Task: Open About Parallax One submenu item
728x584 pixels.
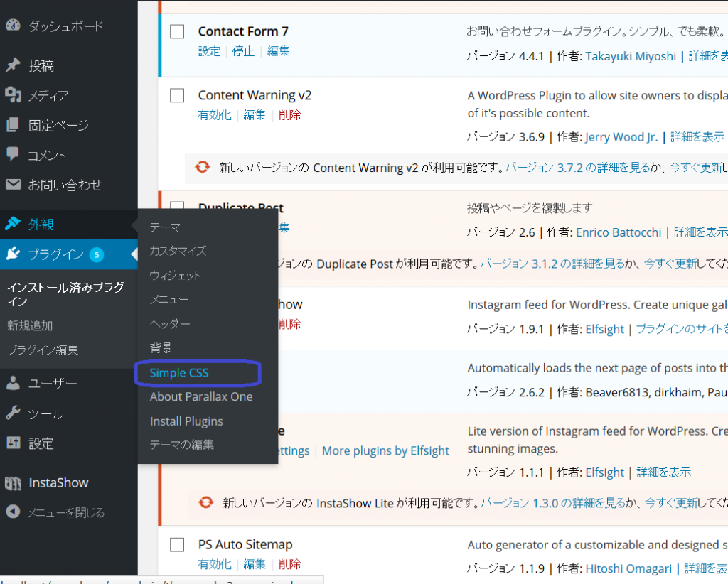Action: tap(201, 397)
